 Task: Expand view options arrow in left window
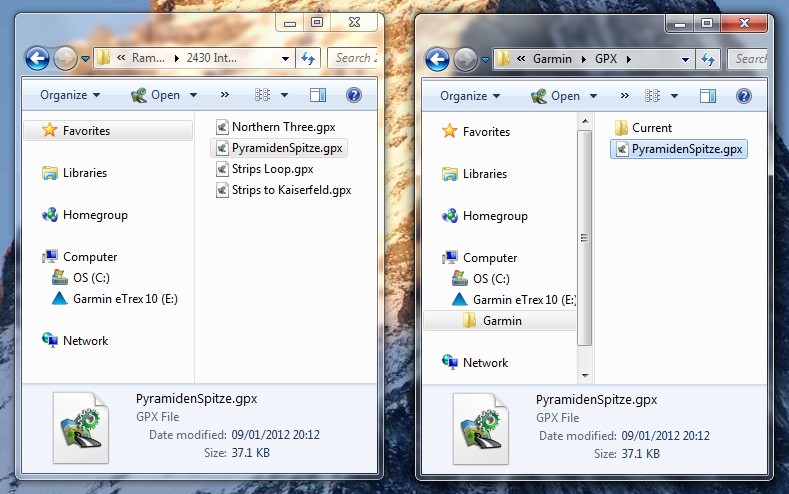point(285,96)
